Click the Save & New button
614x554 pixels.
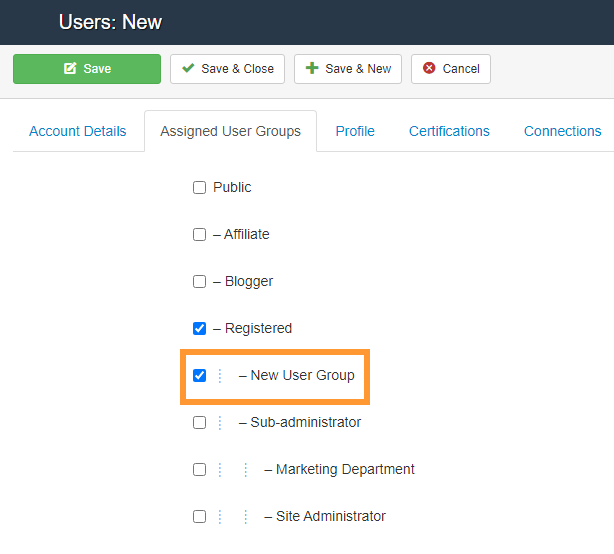click(x=347, y=69)
